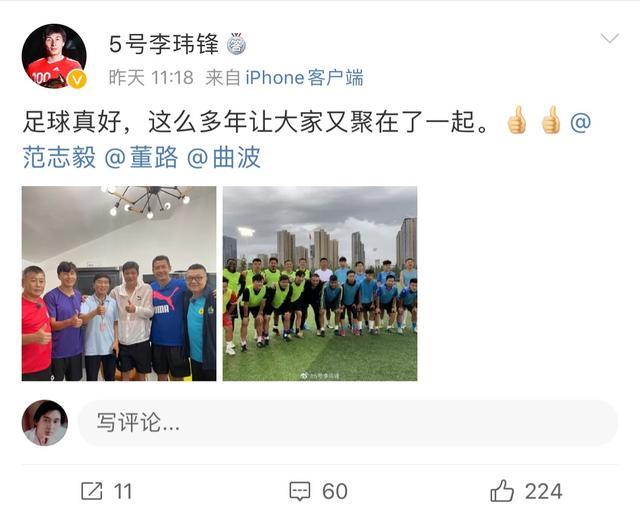Open username 5号李玮锋 profile
Viewport: 640px width, 516px height.
click(164, 44)
